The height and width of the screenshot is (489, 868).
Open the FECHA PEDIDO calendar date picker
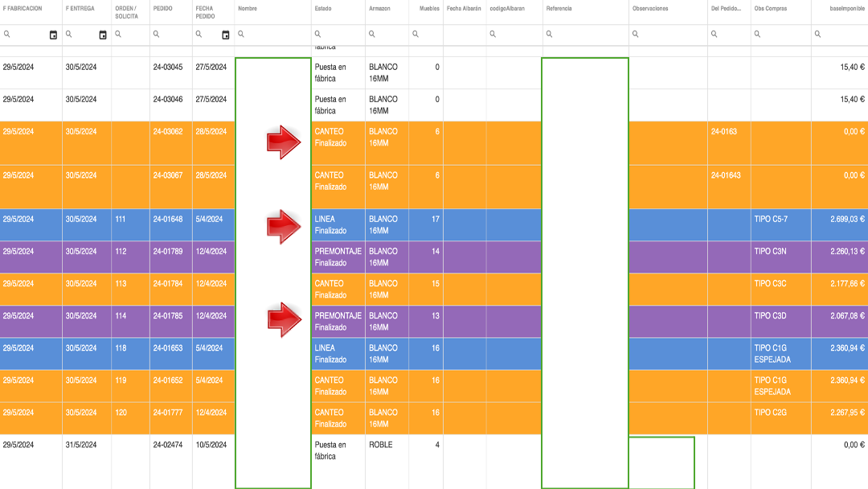(225, 35)
